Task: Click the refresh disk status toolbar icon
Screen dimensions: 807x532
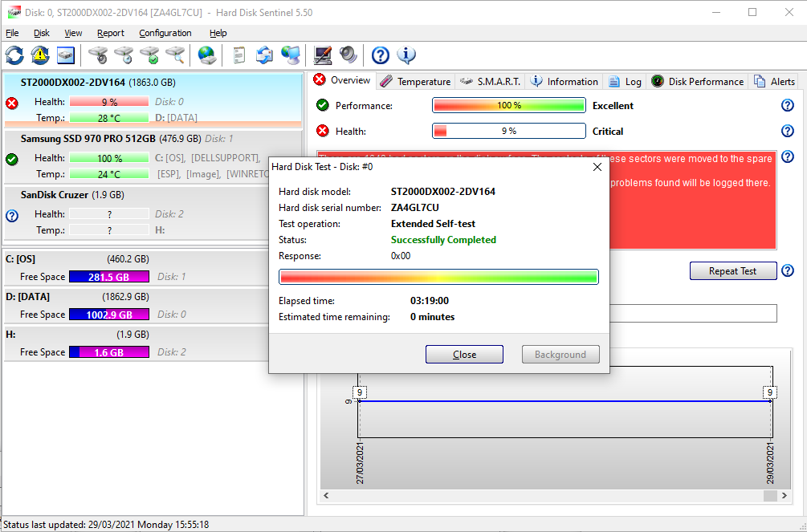Action: pyautogui.click(x=14, y=55)
